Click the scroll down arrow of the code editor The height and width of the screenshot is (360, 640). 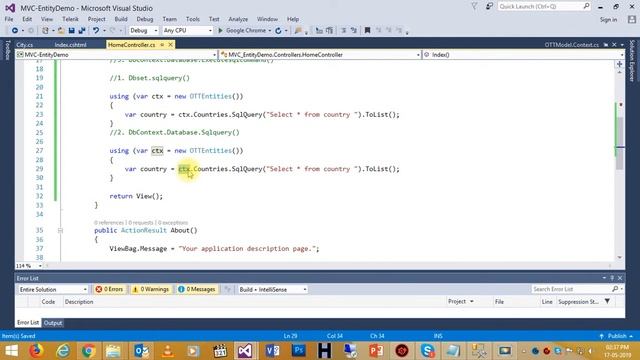pos(620,258)
